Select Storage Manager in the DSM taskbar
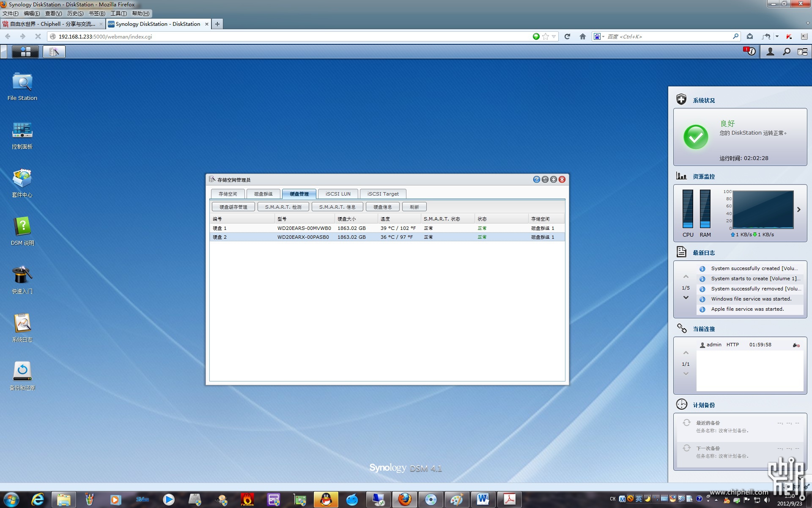 [54, 52]
